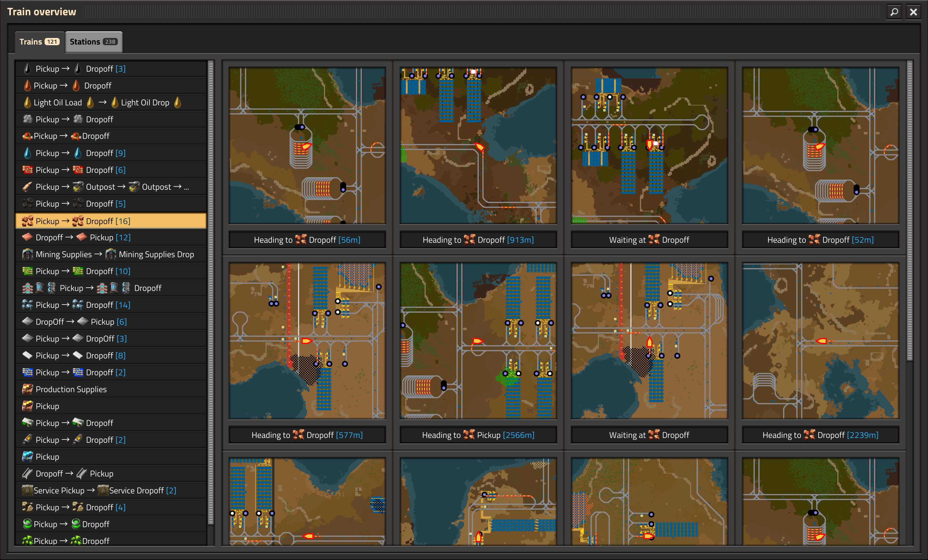Click the blue circuit icon Pickup → Dropoff [2]
Screen dimensions: 928x560
27,372
